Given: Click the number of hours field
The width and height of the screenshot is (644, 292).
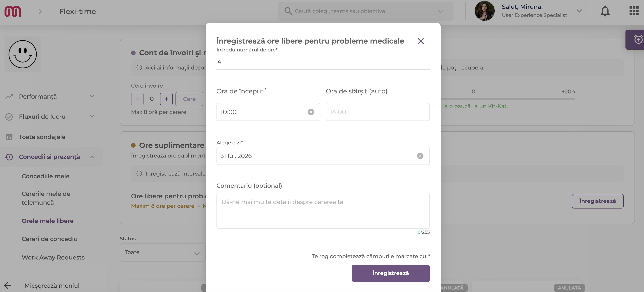Looking at the screenshot, I should pyautogui.click(x=323, y=62).
